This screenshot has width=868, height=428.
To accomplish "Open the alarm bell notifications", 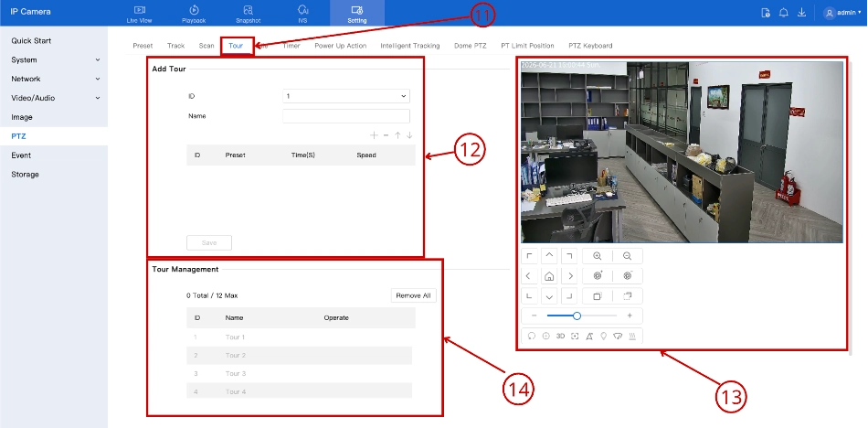I will (x=783, y=13).
